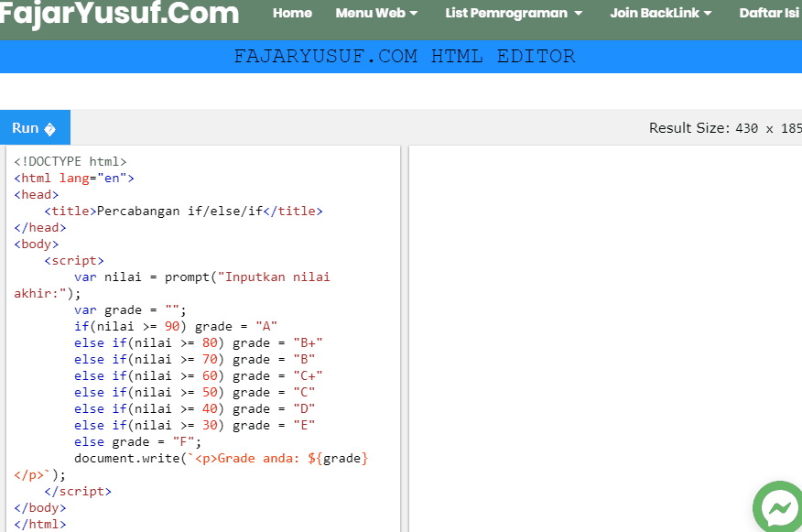Click inside the empty result preview pane
This screenshot has height=532, width=802.
tap(604, 320)
